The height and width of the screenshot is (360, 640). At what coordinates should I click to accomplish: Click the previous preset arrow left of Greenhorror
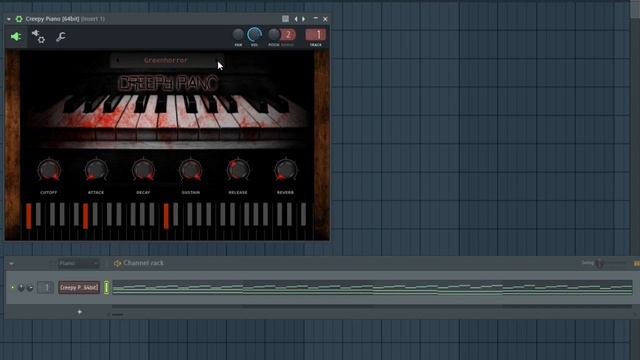[118, 60]
